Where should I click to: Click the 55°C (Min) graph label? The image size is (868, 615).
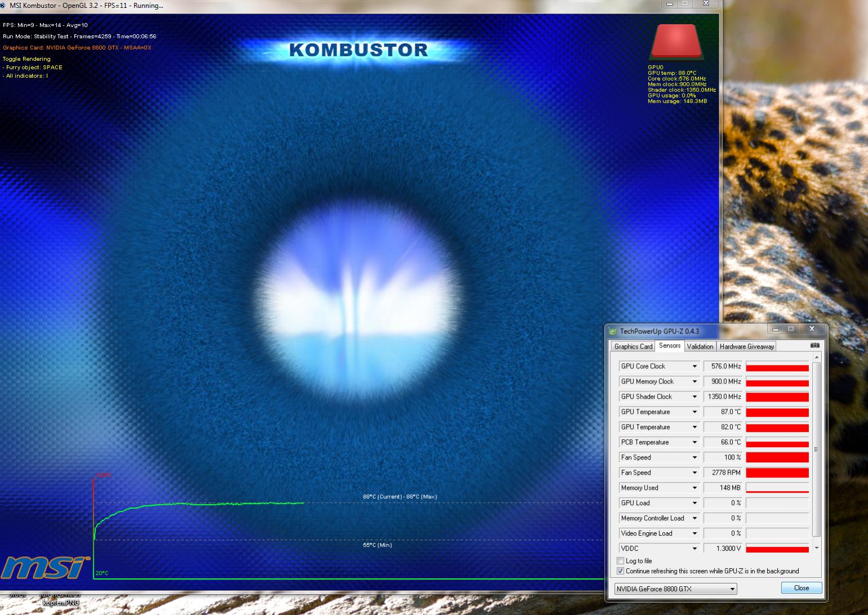point(377,545)
